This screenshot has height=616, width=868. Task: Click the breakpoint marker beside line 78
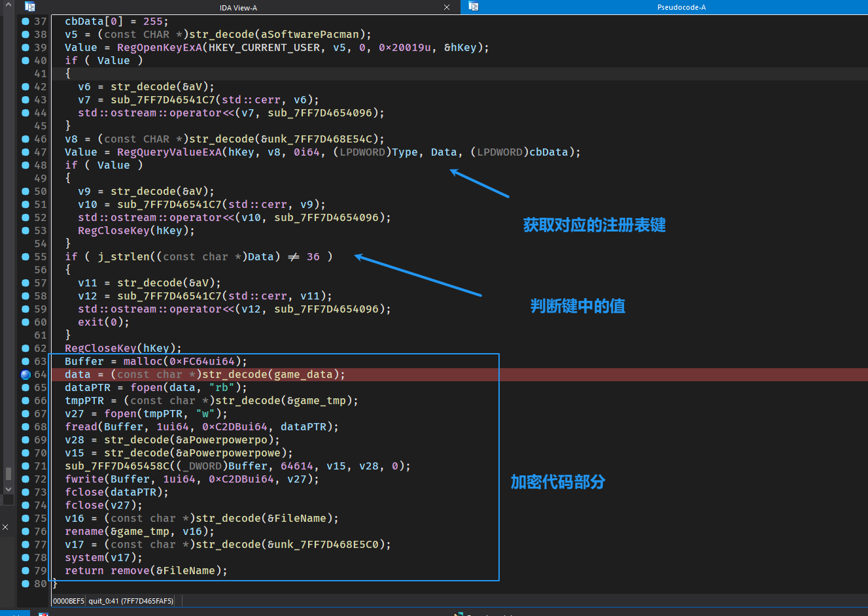pyautogui.click(x=26, y=558)
